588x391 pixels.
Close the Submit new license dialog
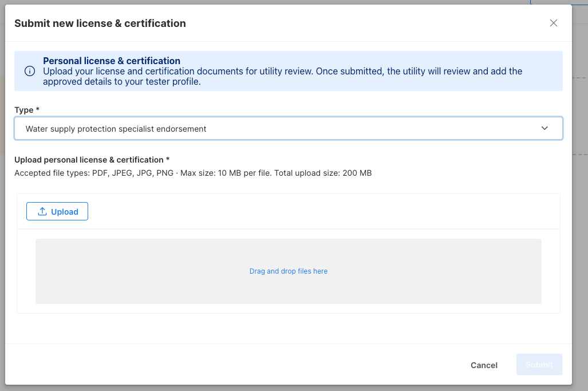pos(553,23)
